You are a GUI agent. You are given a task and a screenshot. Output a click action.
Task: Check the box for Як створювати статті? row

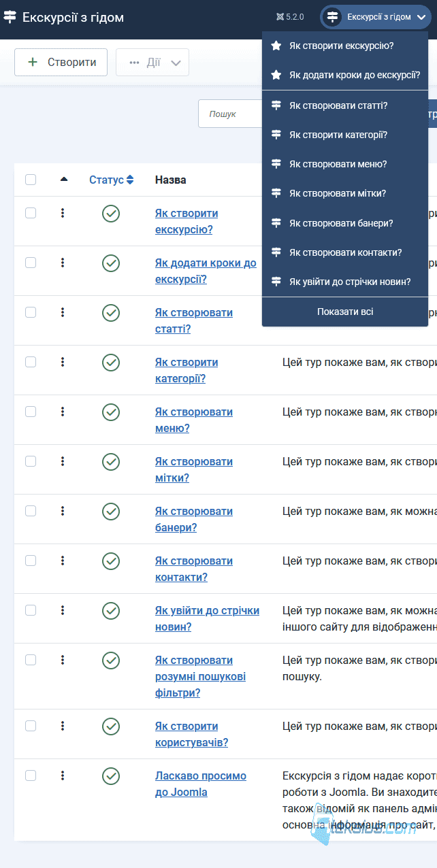[x=31, y=312]
